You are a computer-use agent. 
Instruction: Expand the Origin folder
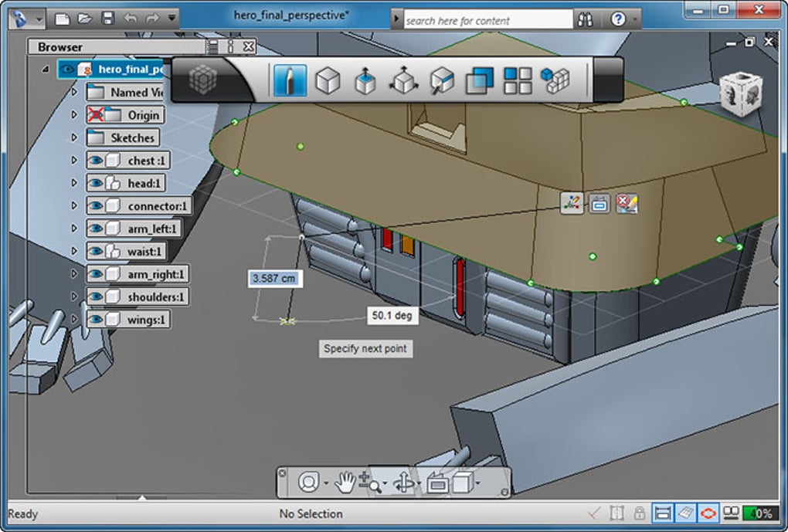[x=74, y=114]
